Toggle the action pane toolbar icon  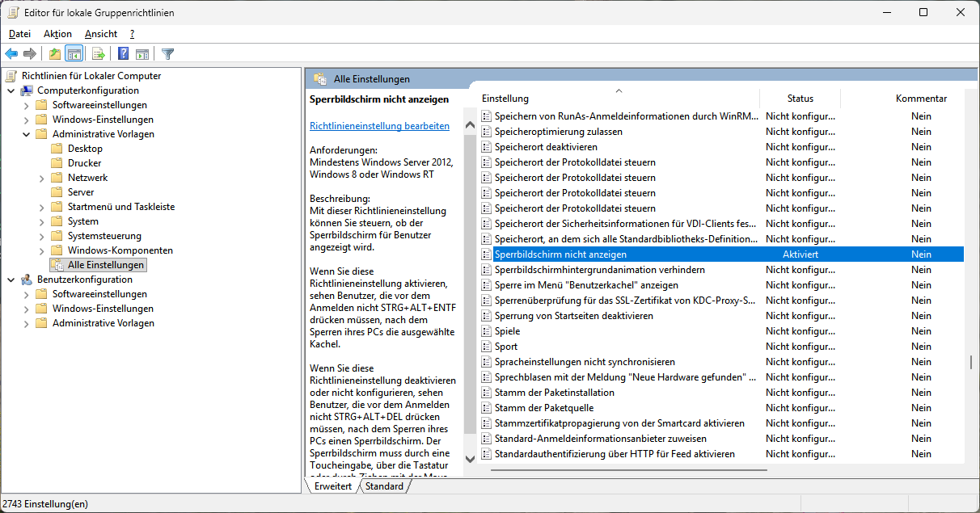(x=142, y=54)
